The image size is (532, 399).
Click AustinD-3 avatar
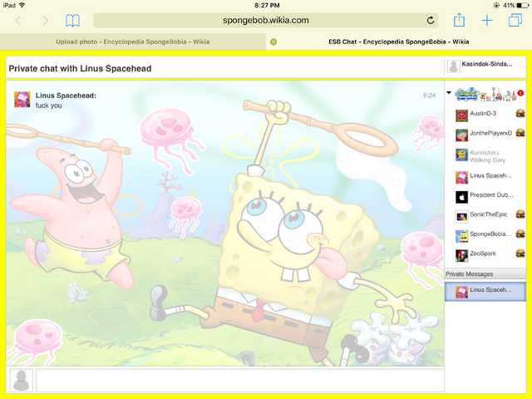click(461, 116)
